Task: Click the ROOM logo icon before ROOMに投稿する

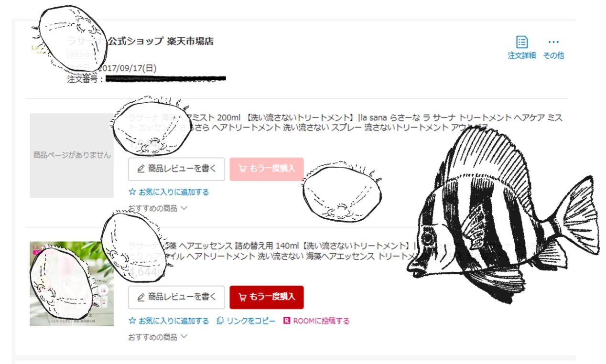Action: (287, 321)
